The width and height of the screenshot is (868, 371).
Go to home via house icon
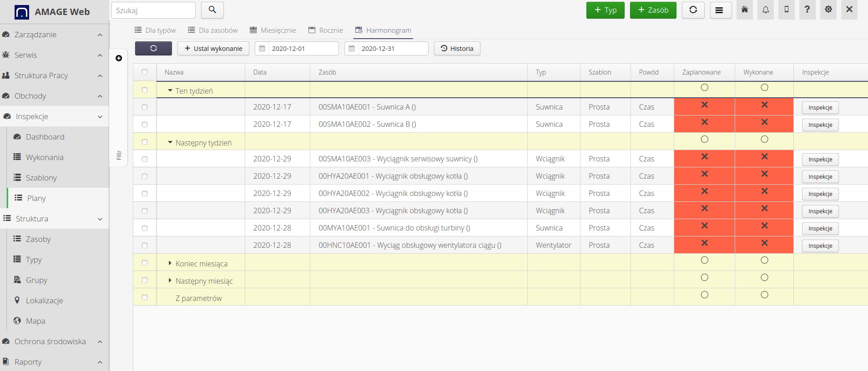pyautogui.click(x=745, y=10)
